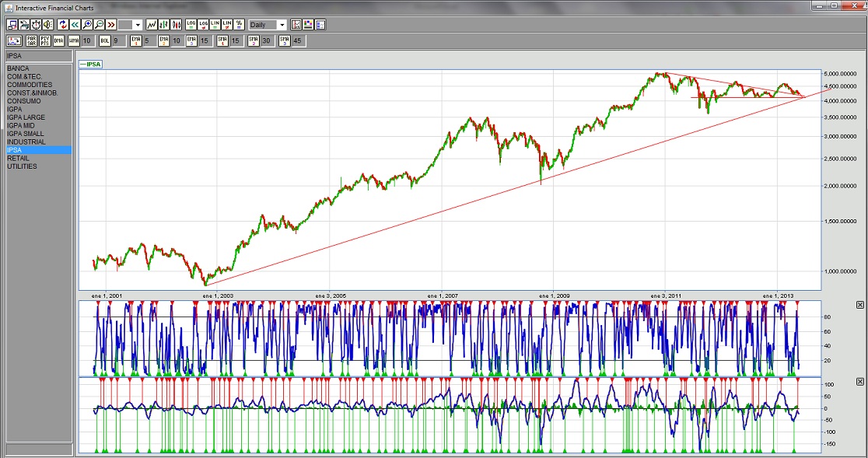
Task: Toggle the DMA indicator
Action: click(x=58, y=41)
